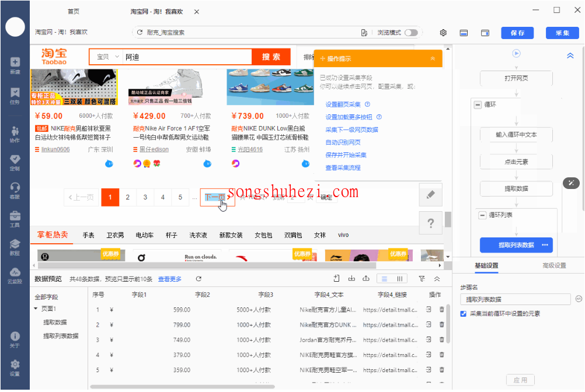Collapse the data preview panel

[x=437, y=279]
